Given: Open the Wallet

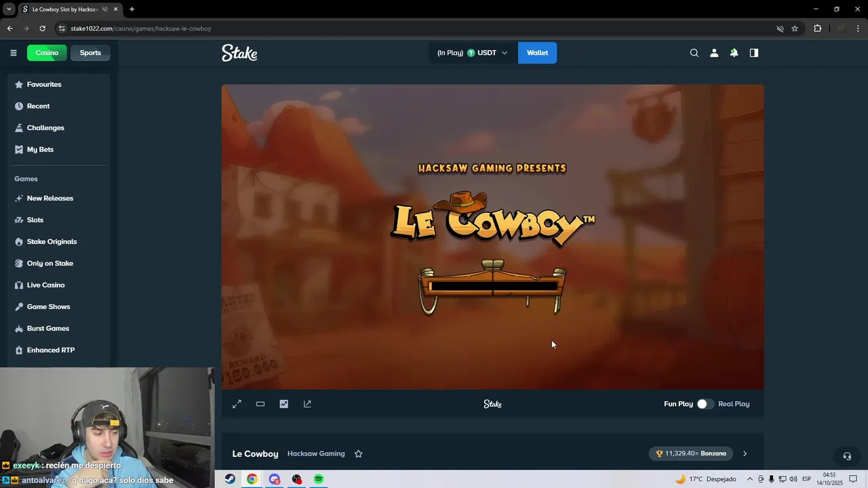Looking at the screenshot, I should click(x=537, y=53).
